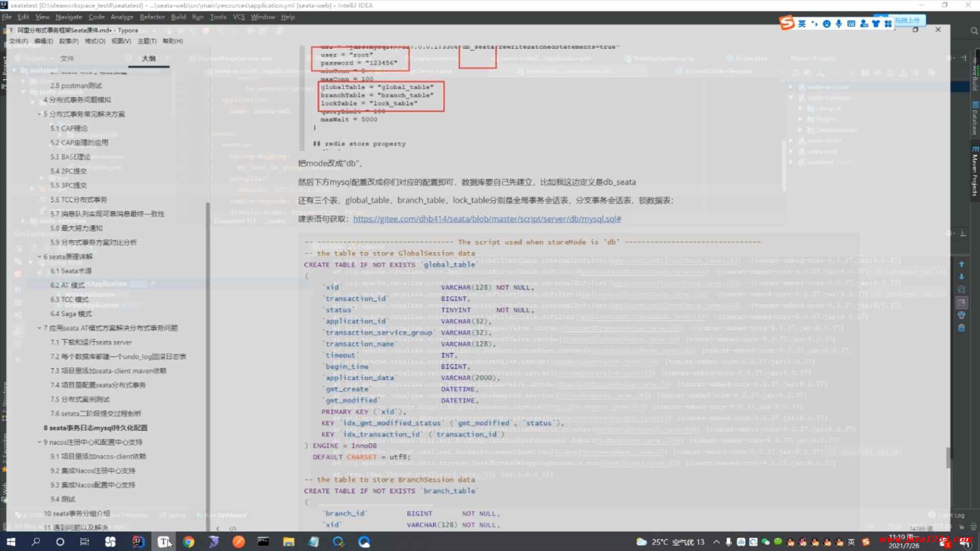Open Typora 格式(O) menu
This screenshot has width=980, height=551.
click(95, 41)
